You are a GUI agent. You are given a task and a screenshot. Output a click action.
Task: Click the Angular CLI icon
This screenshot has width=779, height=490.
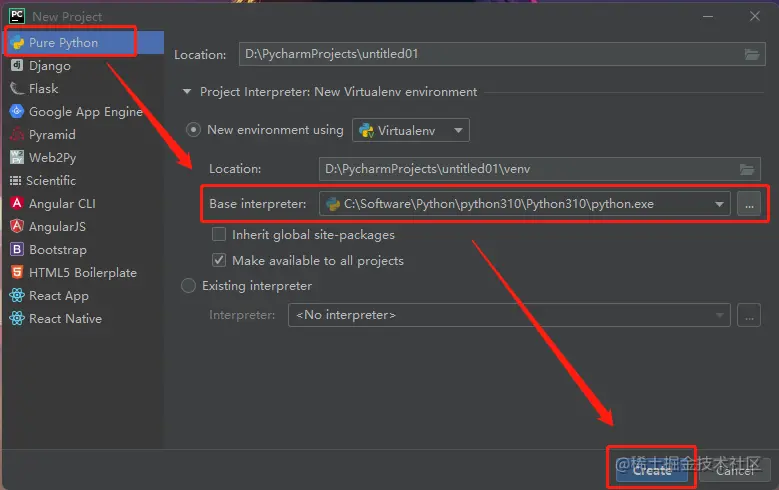click(17, 203)
